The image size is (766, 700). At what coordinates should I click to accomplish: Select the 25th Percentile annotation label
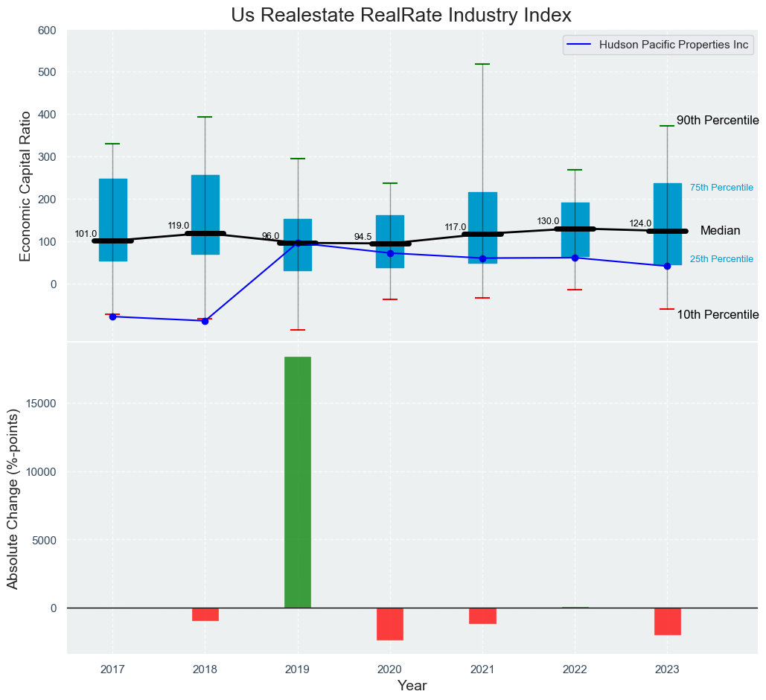click(721, 259)
